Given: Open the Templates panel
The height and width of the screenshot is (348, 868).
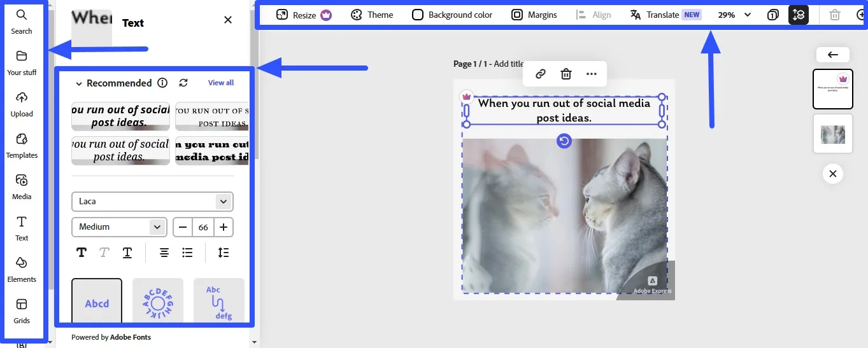Looking at the screenshot, I should [22, 145].
